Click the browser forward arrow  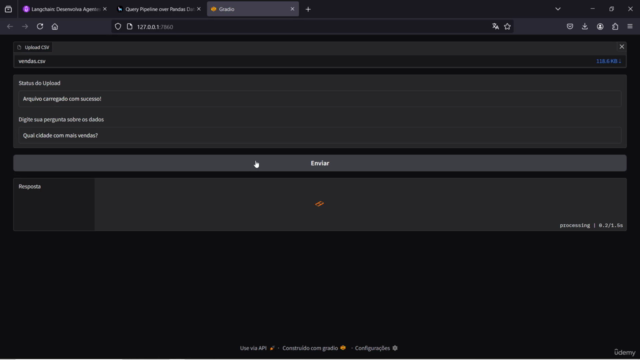point(25,27)
